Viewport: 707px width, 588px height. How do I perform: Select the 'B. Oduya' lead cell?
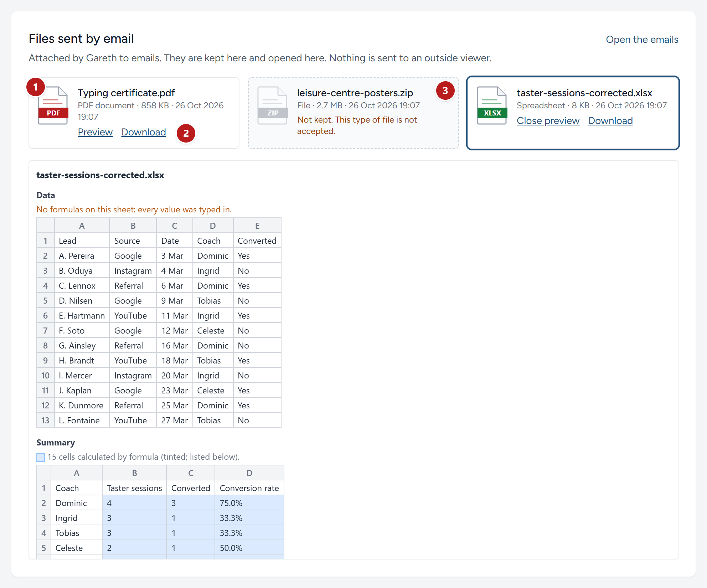[x=82, y=271]
